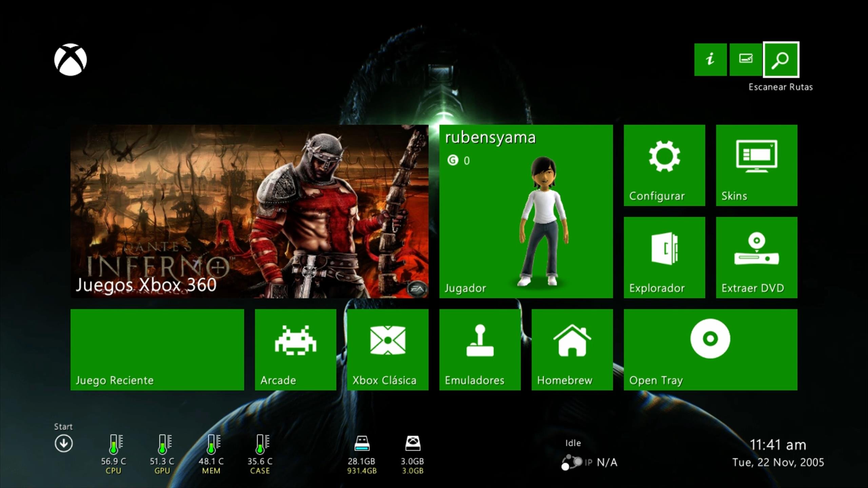The width and height of the screenshot is (868, 488).
Task: Click the '51.3 C' GPU reading
Action: coord(162,461)
